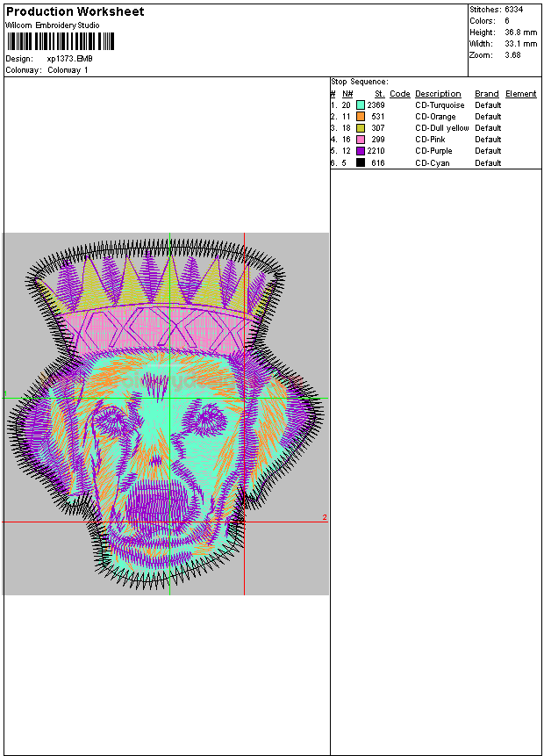
Task: Click the 'Stitches: 6334' entry
Action: tap(497, 9)
